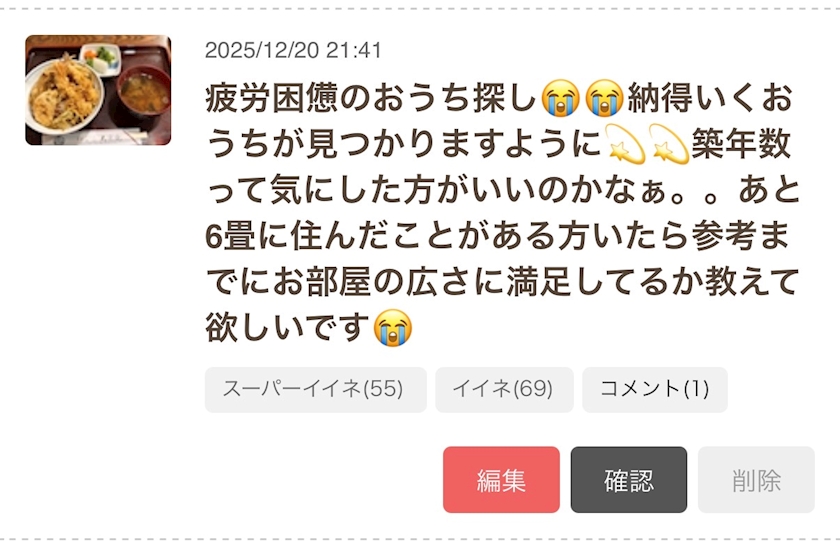The image size is (840, 541).
Task: Open the コメント(1) comments button
Action: (655, 389)
